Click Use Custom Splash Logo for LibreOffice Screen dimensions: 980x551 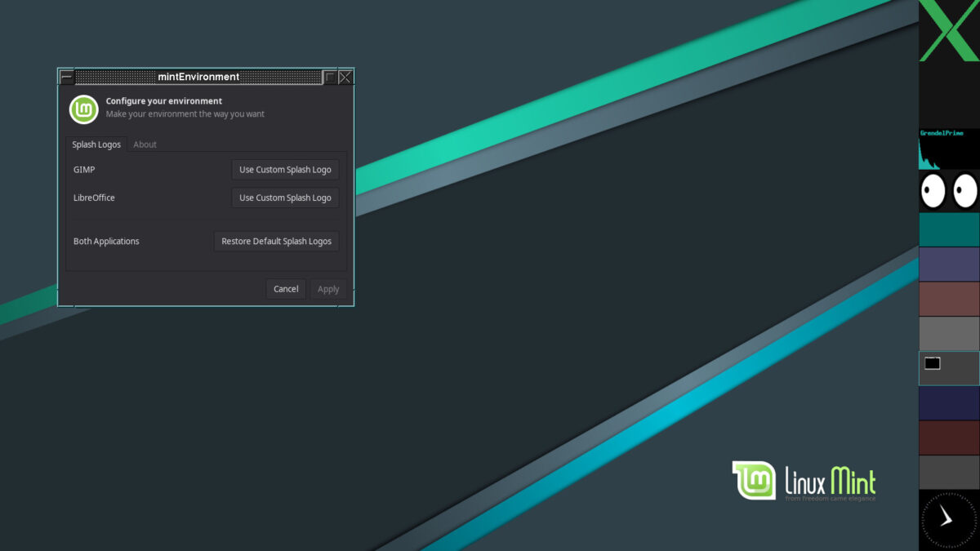click(x=284, y=197)
